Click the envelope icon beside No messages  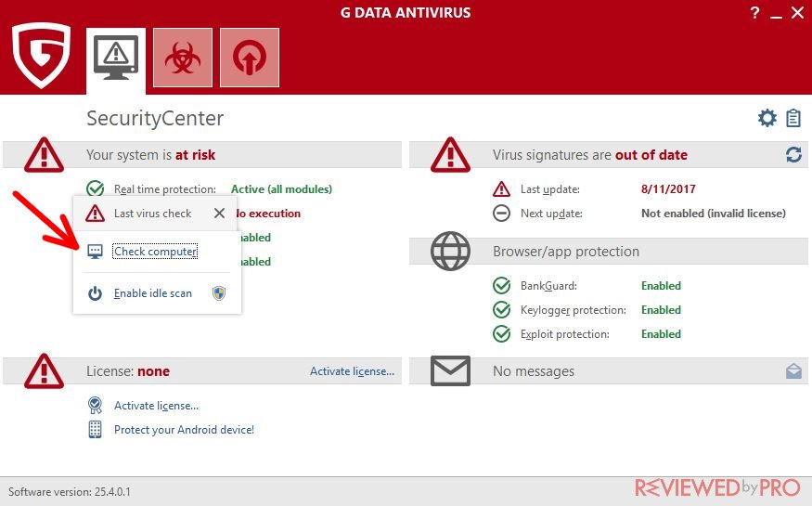[x=450, y=370]
